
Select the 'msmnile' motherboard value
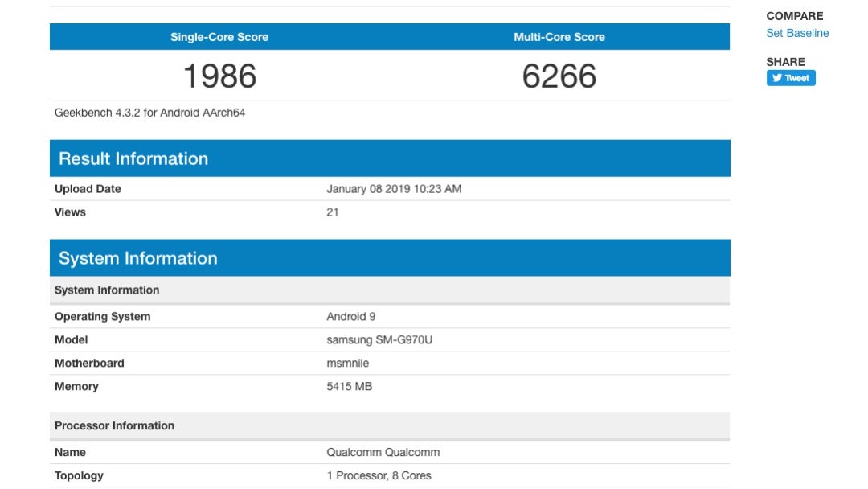tap(348, 364)
